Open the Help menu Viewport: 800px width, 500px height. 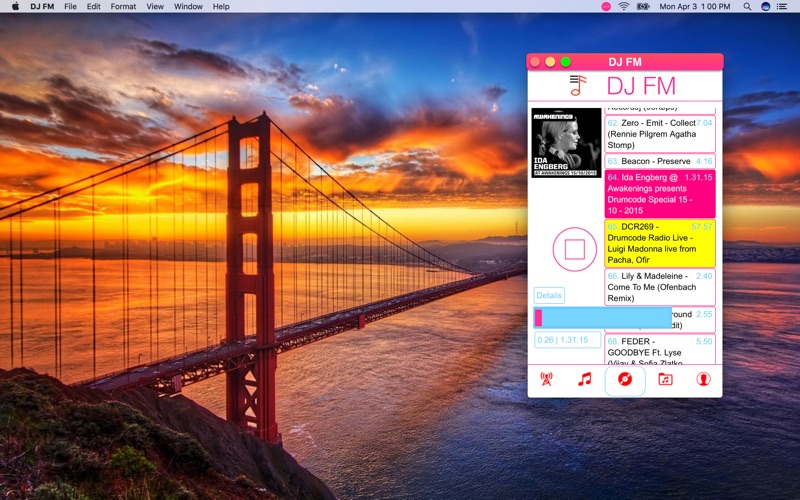[221, 7]
